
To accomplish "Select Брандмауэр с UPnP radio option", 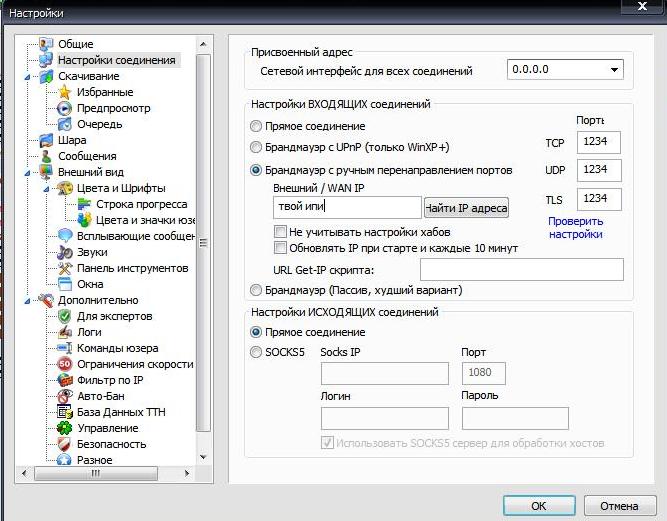I will [x=256, y=147].
